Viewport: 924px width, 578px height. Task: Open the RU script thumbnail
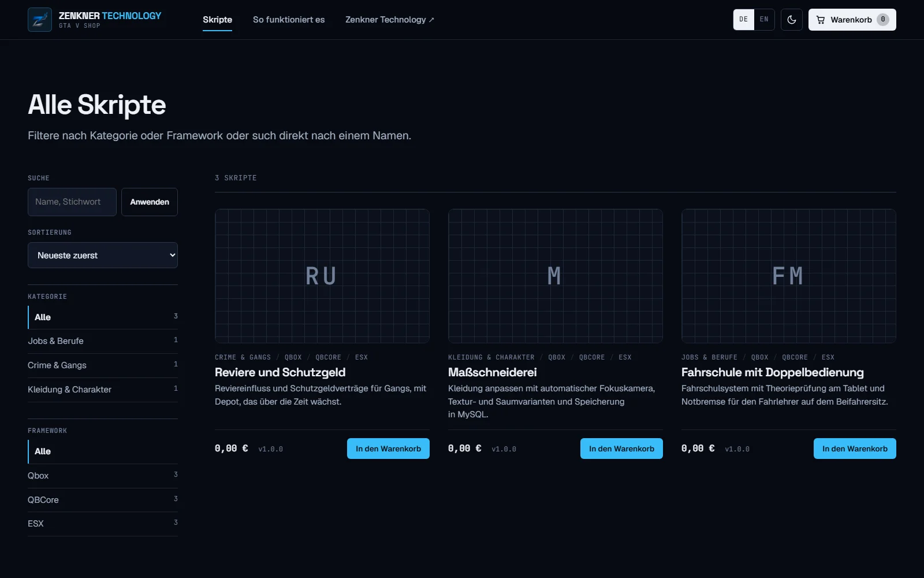pyautogui.click(x=322, y=276)
